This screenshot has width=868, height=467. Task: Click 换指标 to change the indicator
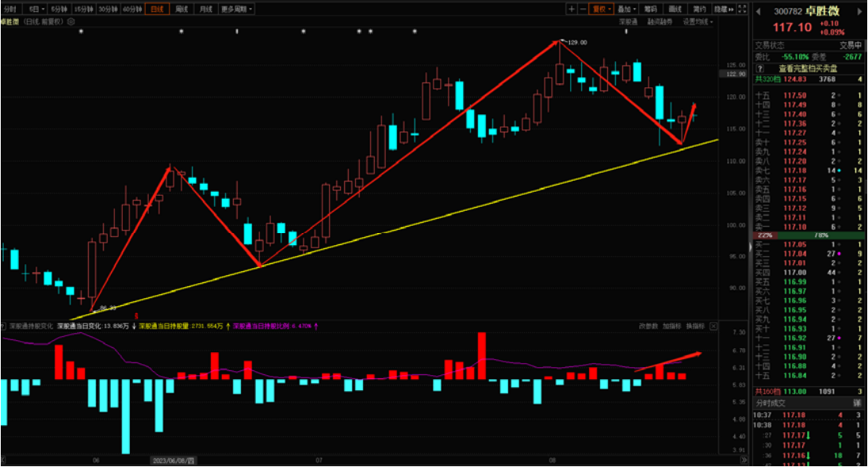pyautogui.click(x=695, y=327)
